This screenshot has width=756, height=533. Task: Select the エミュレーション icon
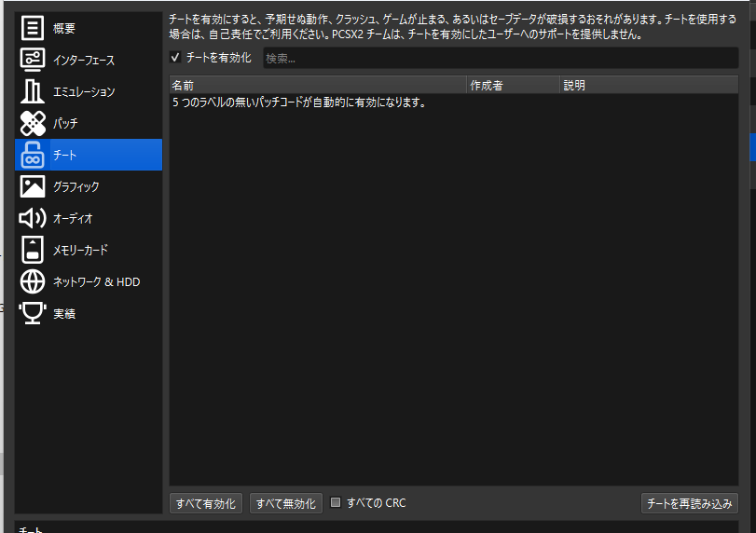(33, 91)
